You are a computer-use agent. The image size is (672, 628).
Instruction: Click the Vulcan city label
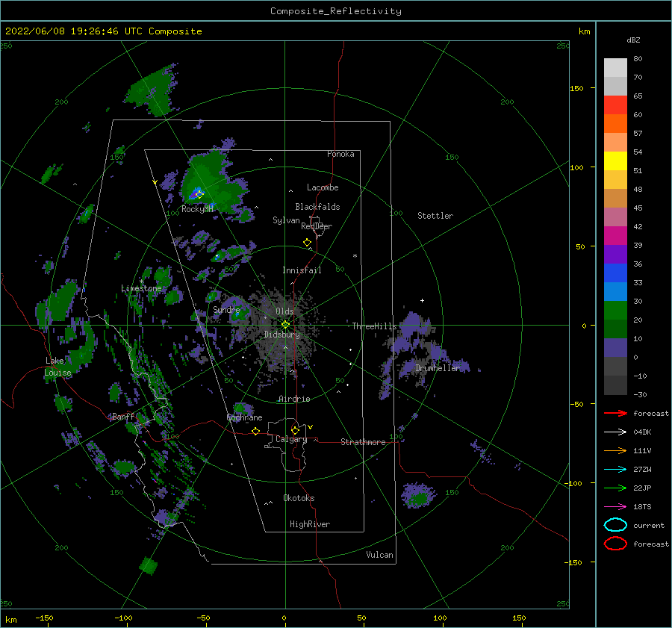(380, 555)
